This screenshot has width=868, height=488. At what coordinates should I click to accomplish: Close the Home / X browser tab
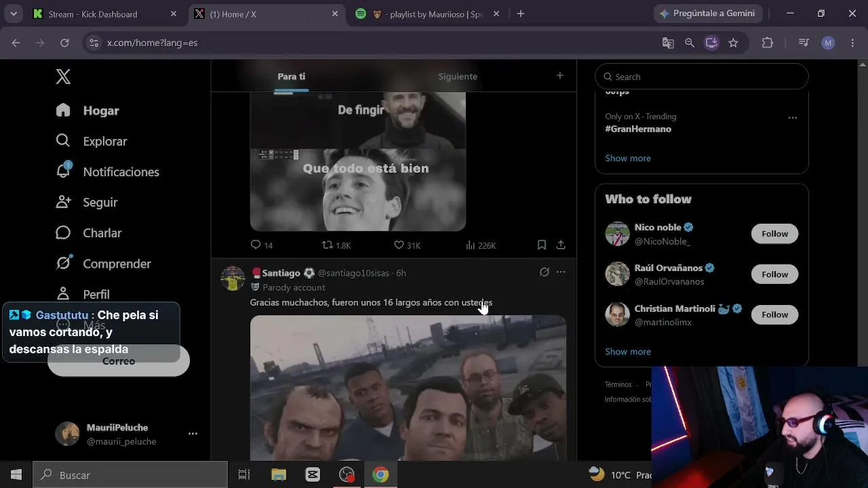click(335, 14)
